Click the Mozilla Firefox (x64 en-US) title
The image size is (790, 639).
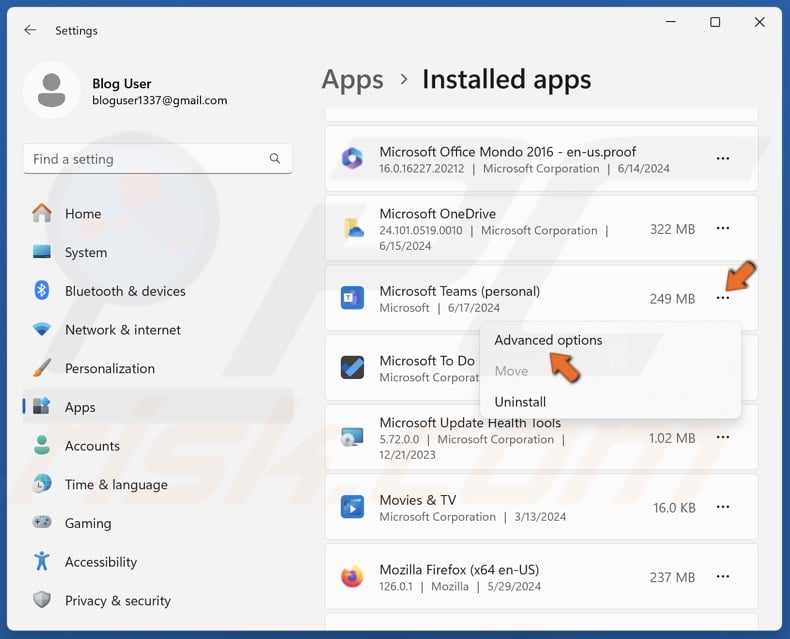(459, 570)
